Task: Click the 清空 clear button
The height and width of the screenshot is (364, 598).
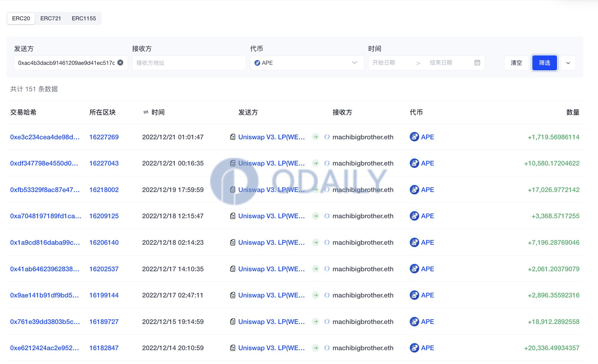Action: pyautogui.click(x=516, y=63)
